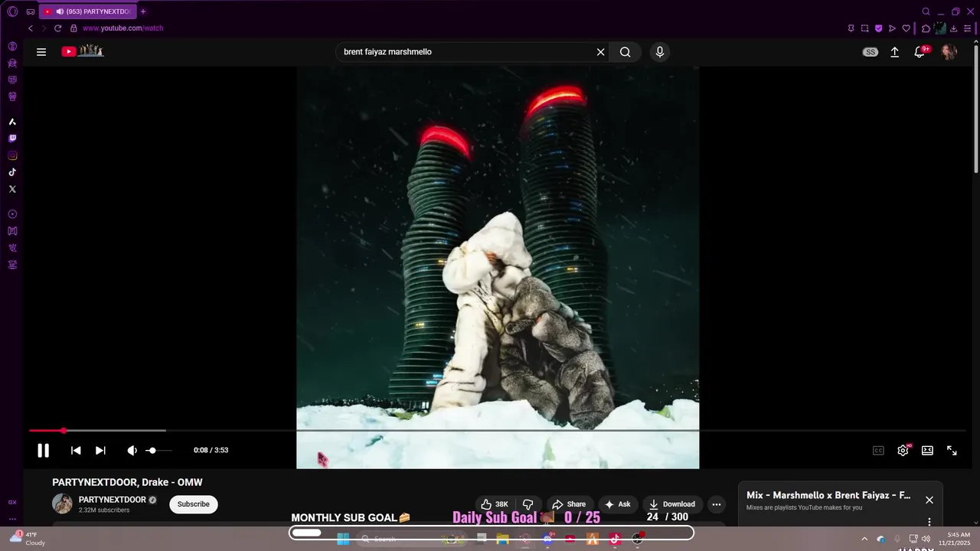Open the Windows Start button
The image size is (980, 551).
[x=343, y=539]
